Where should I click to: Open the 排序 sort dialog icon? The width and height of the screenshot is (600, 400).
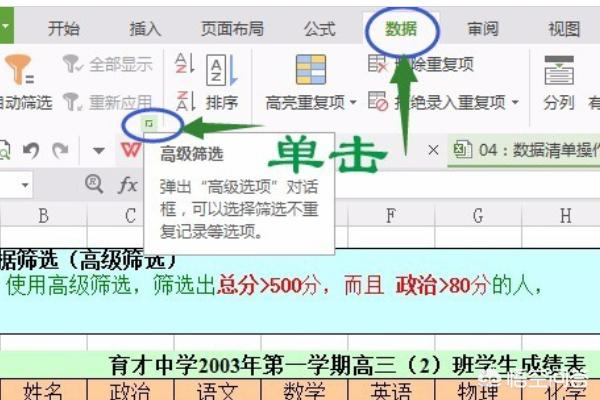pos(222,70)
